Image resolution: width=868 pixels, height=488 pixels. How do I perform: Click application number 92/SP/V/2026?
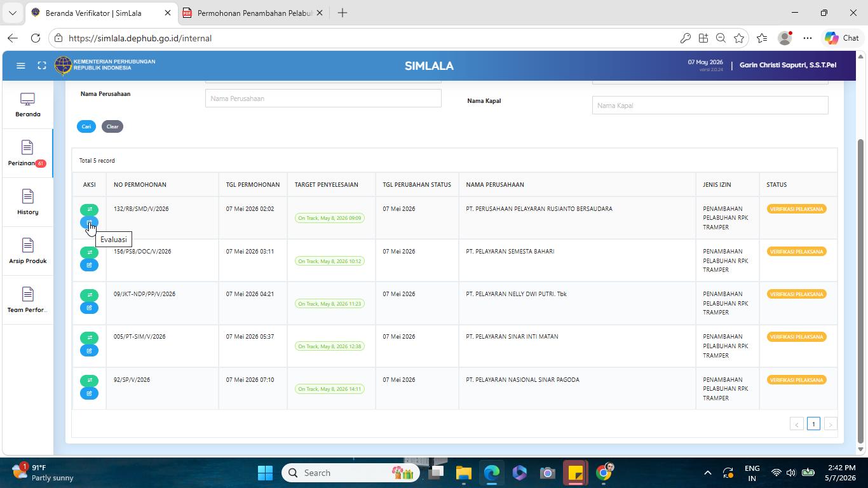click(x=132, y=380)
